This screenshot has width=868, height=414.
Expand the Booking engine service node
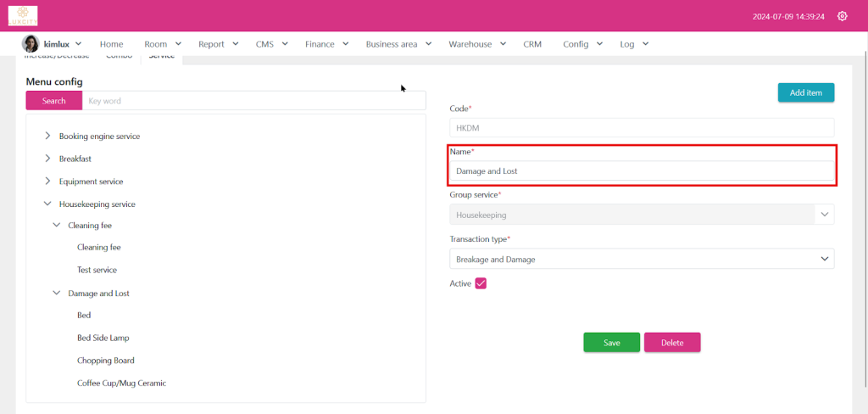pyautogui.click(x=47, y=136)
